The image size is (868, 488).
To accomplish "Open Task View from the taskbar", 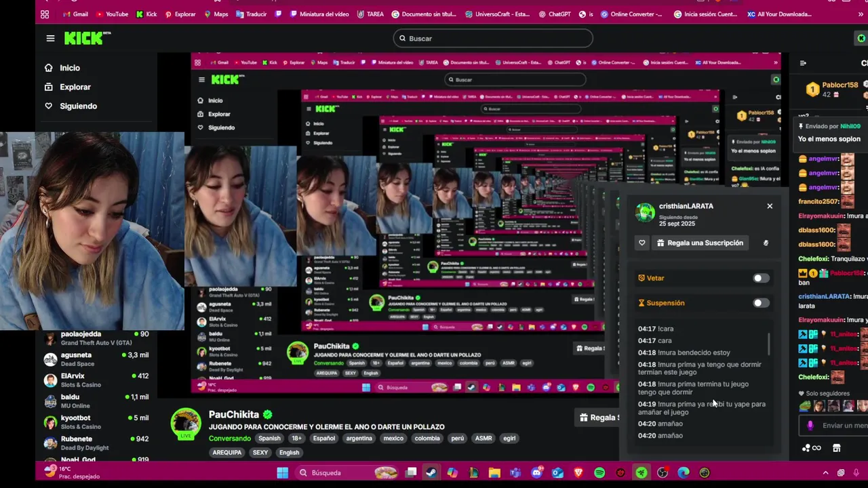I will [x=411, y=472].
